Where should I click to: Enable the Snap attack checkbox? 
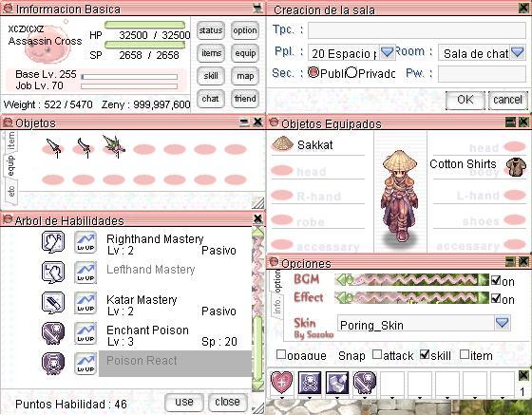(376, 354)
